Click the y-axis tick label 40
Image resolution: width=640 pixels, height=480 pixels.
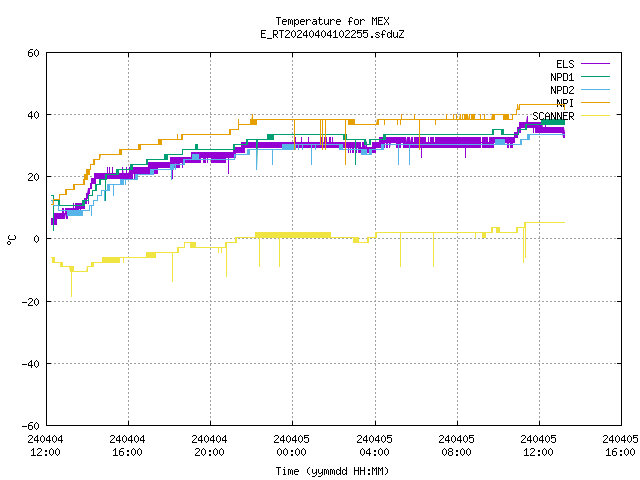point(33,115)
